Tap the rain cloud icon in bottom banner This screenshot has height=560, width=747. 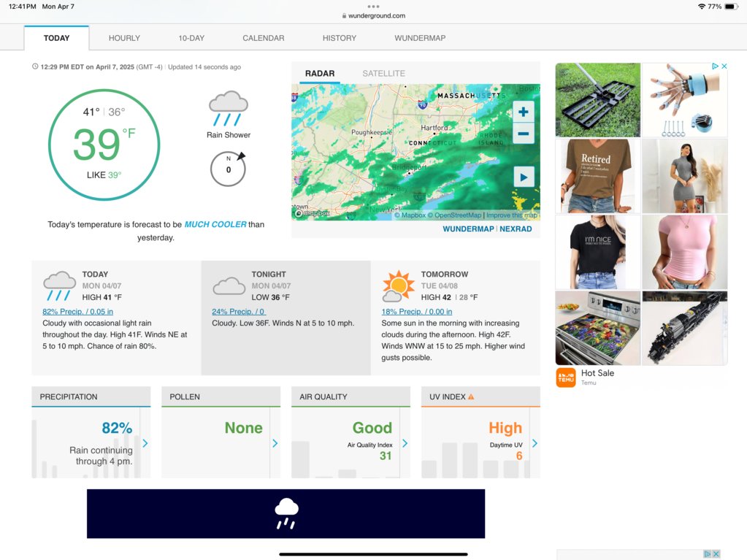[x=286, y=513]
